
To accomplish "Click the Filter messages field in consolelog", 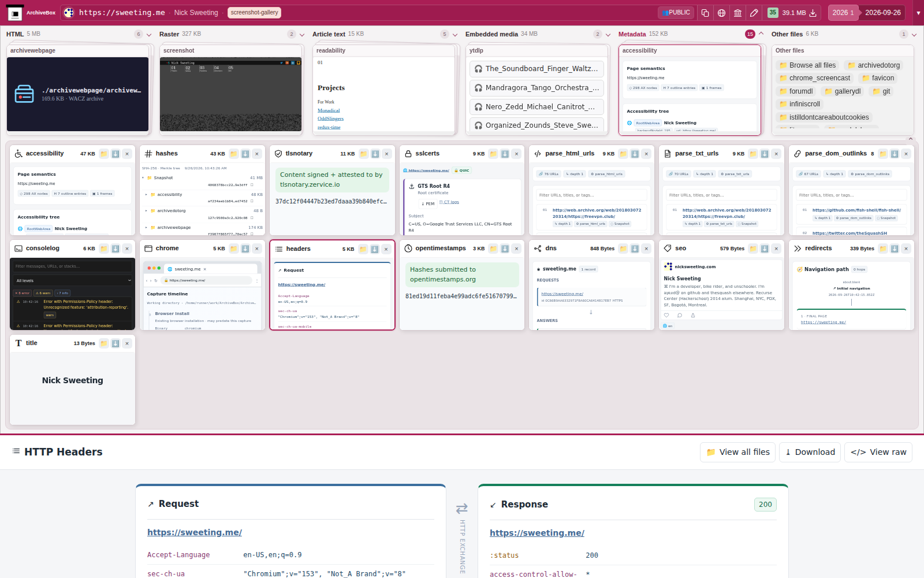I will [x=73, y=266].
